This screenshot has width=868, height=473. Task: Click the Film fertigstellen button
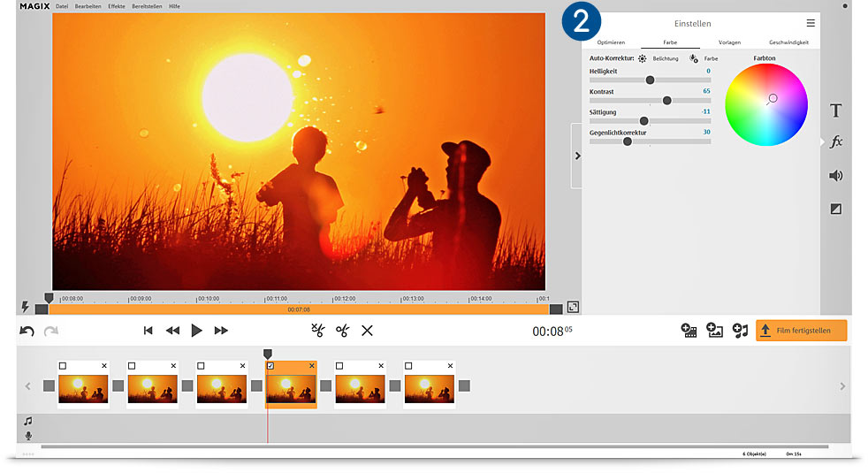(x=801, y=331)
